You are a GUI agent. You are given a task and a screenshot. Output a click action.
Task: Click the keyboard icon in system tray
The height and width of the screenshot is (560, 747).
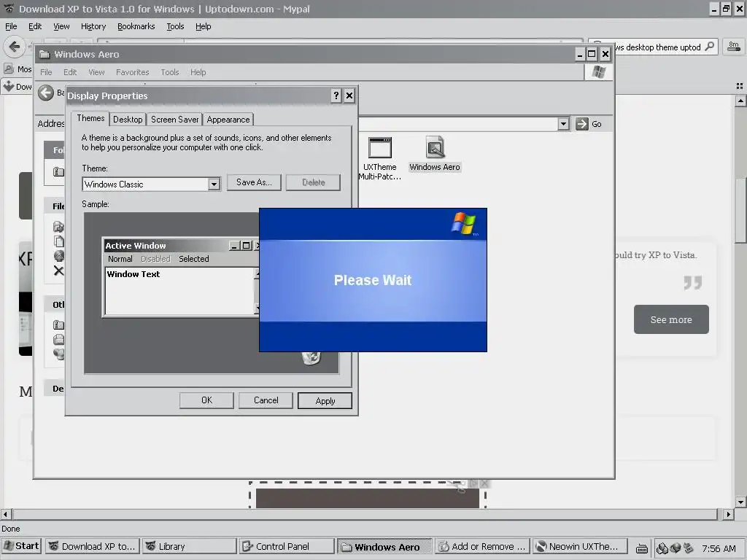(642, 548)
